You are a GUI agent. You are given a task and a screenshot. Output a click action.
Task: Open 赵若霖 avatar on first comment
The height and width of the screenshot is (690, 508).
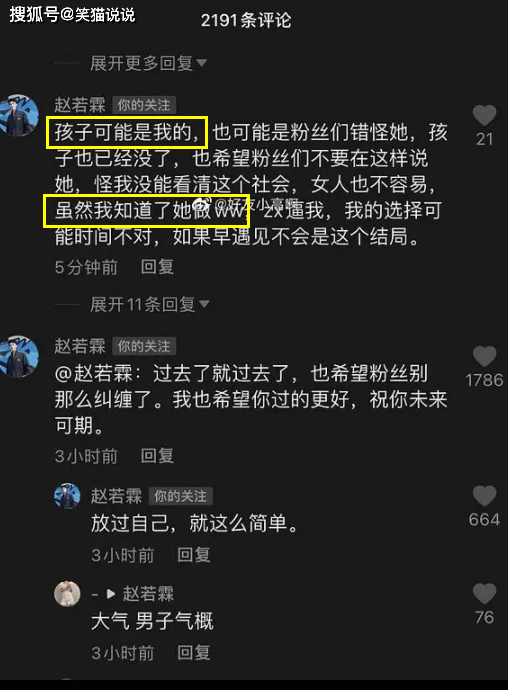[19, 115]
